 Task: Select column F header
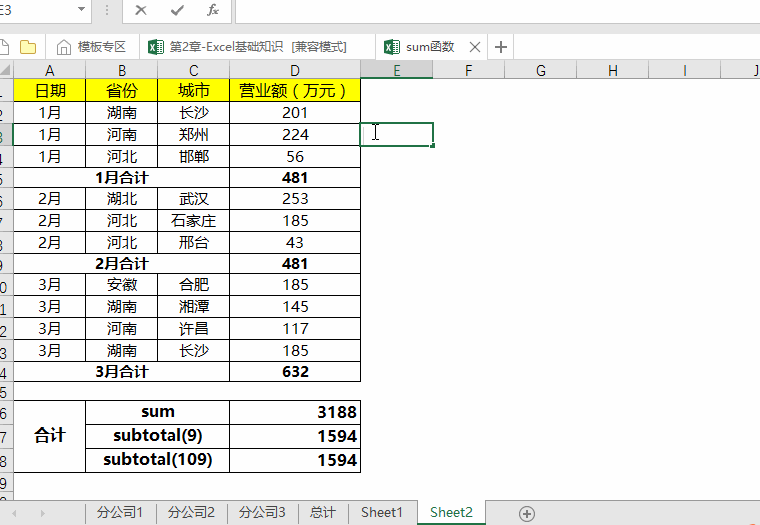(x=468, y=71)
